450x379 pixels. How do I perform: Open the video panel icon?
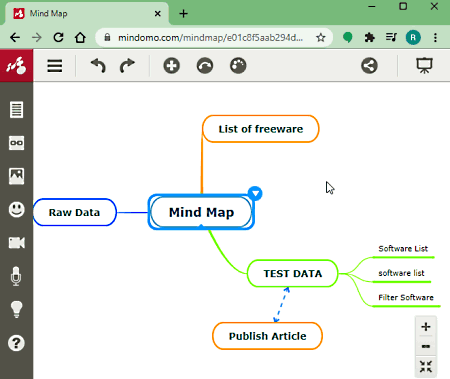(x=16, y=243)
